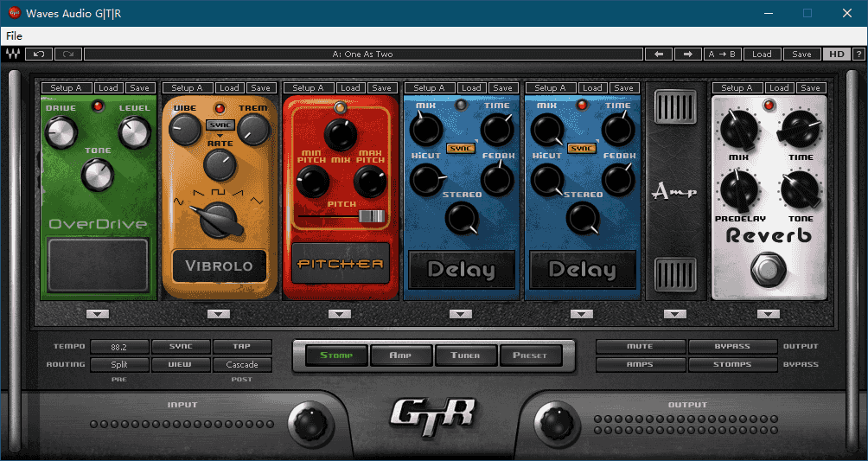Click the 88.2 tempo field
The height and width of the screenshot is (461, 868).
tap(119, 347)
